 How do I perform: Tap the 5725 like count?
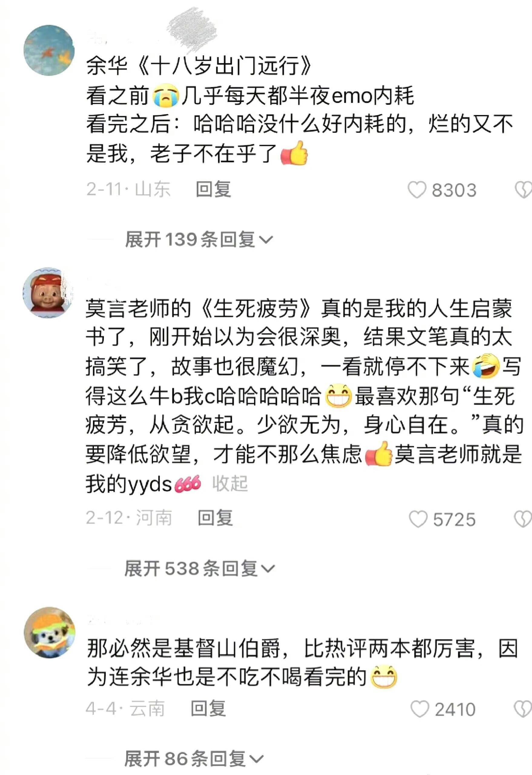coord(454,520)
